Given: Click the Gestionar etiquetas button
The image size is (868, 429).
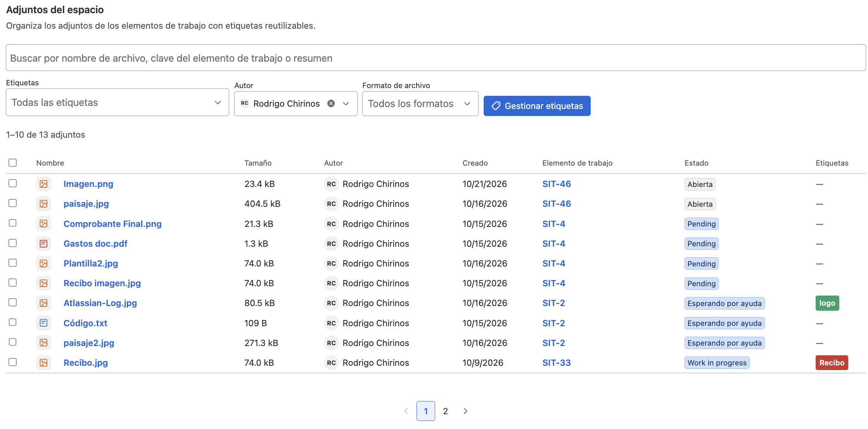Looking at the screenshot, I should [x=537, y=106].
